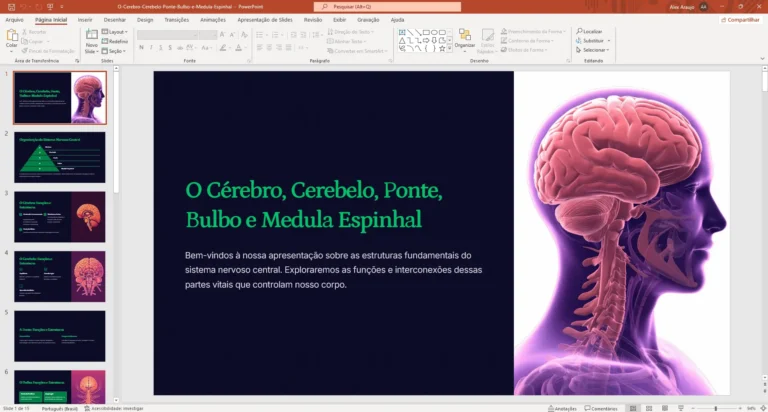Open the font color picker
Image resolution: width=768 pixels, height=412 pixels.
[x=239, y=48]
